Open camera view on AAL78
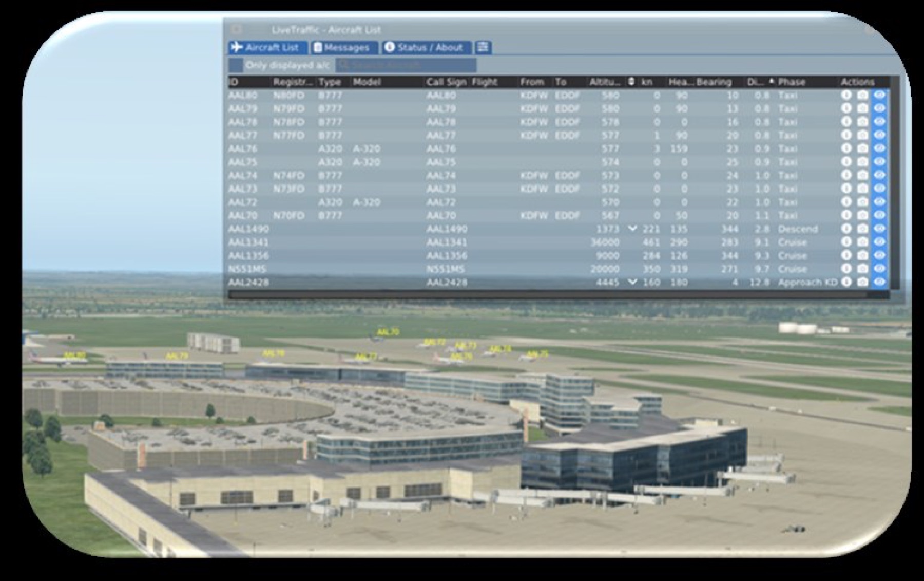 coord(863,122)
